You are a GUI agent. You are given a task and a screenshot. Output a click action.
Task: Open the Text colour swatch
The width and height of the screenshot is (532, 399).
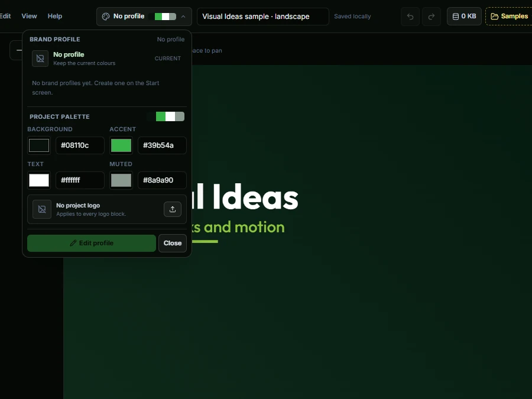(39, 180)
